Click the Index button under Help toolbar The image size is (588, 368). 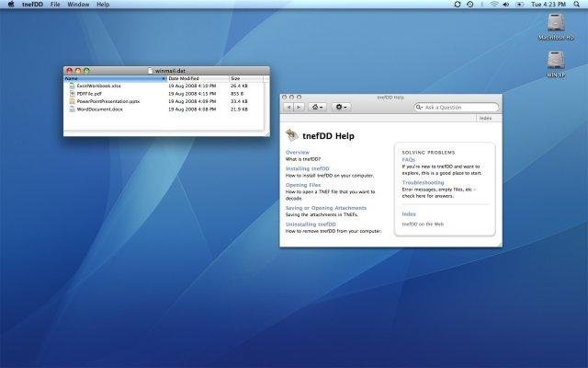(486, 118)
